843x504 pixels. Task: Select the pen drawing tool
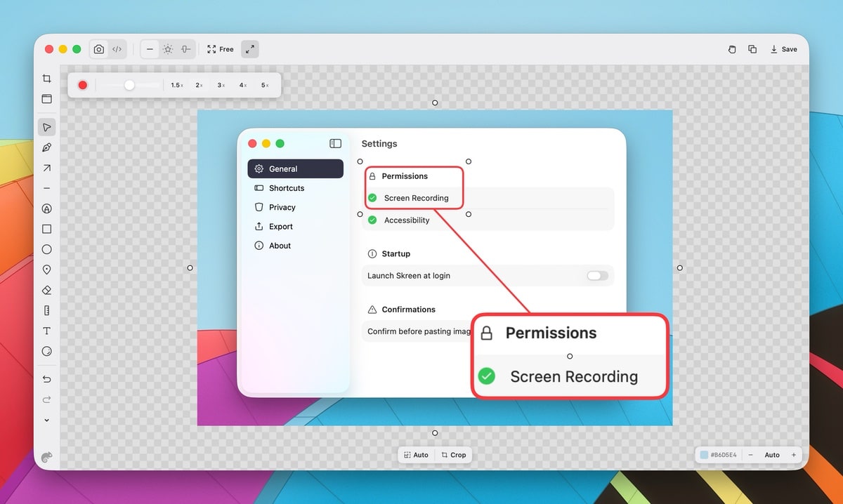pos(46,147)
